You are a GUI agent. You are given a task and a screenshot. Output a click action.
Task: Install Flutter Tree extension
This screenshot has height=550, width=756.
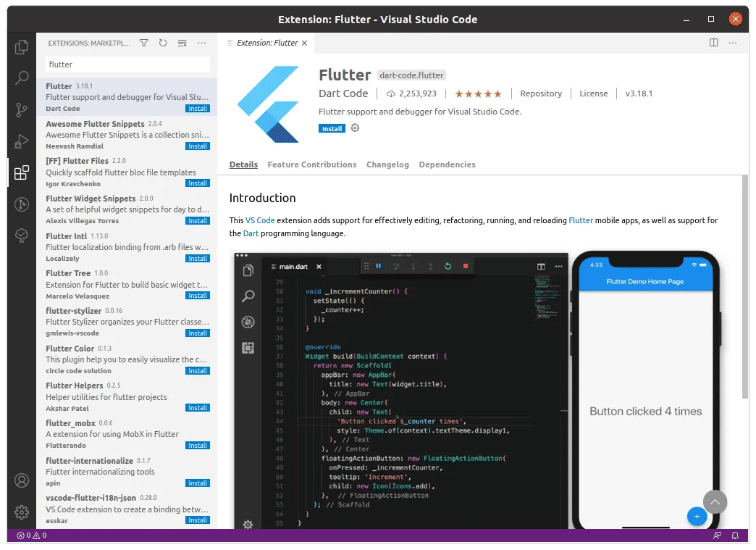(198, 296)
